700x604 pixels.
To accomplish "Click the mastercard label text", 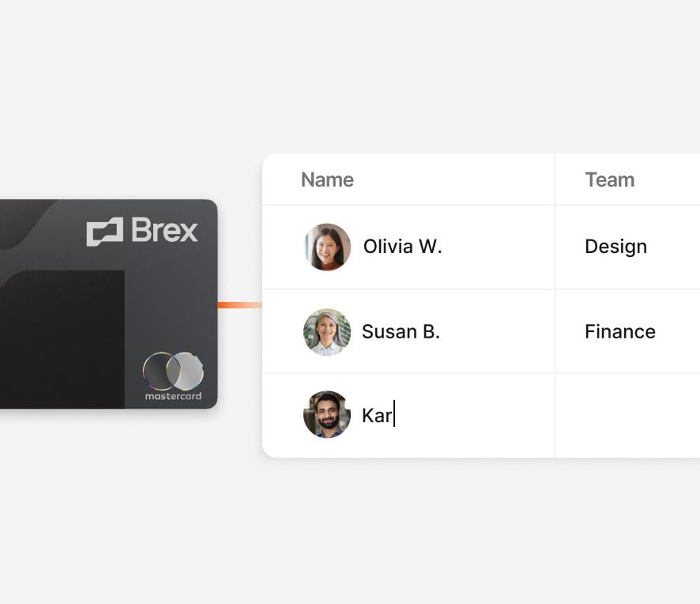I will [173, 396].
